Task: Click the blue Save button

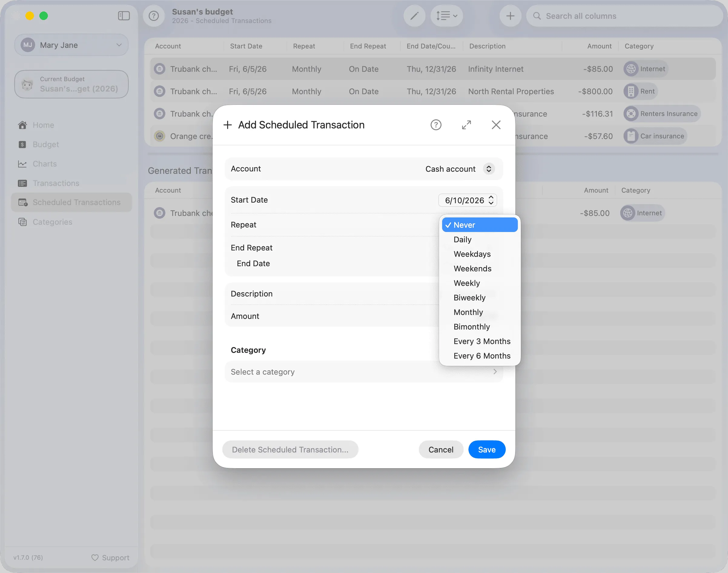Action: 487,449
